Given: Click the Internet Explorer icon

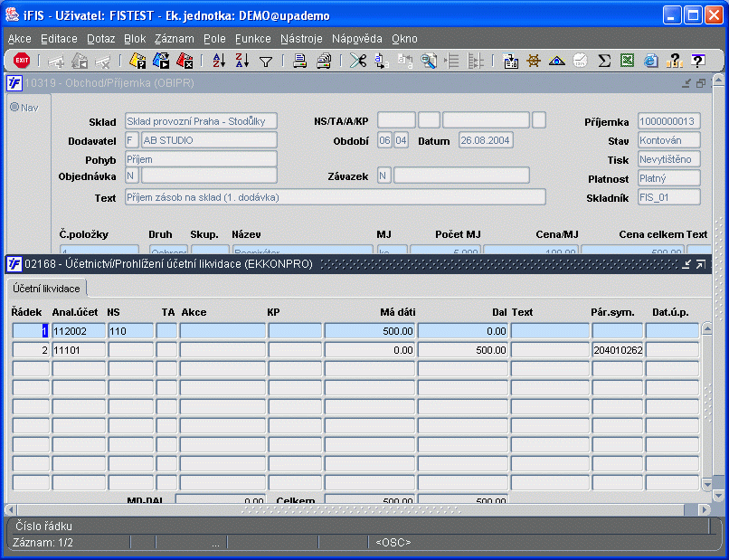Looking at the screenshot, I should click(x=651, y=61).
